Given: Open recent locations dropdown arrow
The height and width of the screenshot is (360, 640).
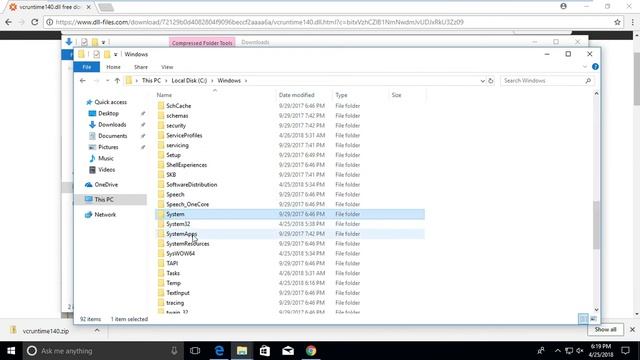Looking at the screenshot, I should [107, 81].
